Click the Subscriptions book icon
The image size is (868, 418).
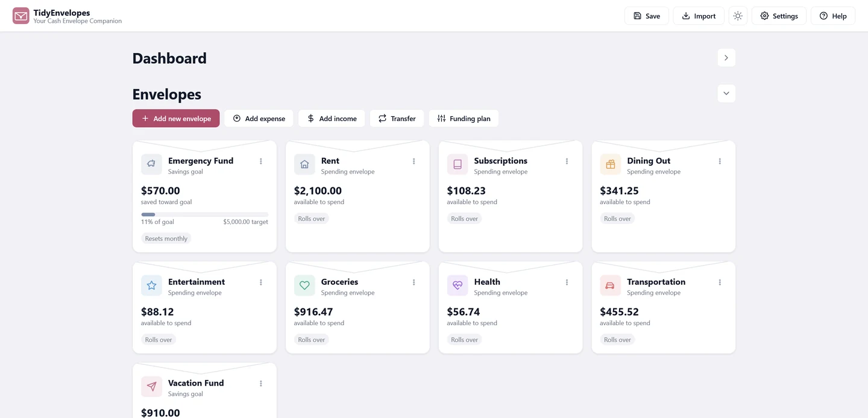coord(458,164)
